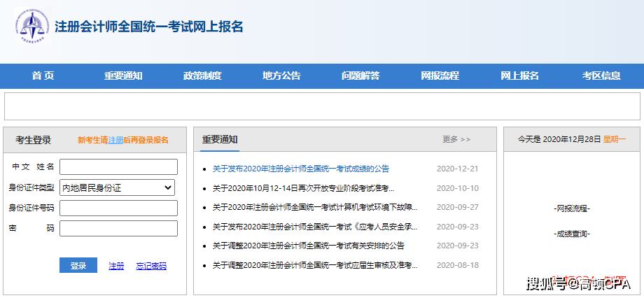The image size is (644, 298).
Task: Open notice about 计算机考试环境下故障
Action: pyautogui.click(x=315, y=207)
